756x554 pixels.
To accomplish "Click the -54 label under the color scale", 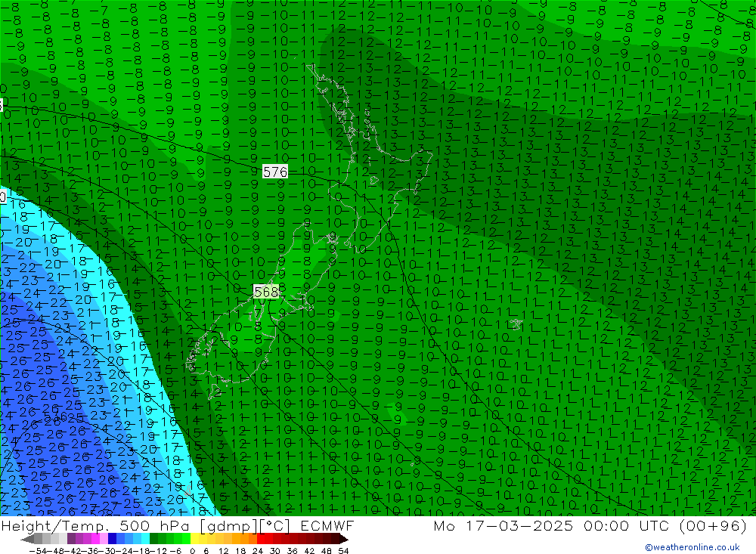I will [x=36, y=550].
